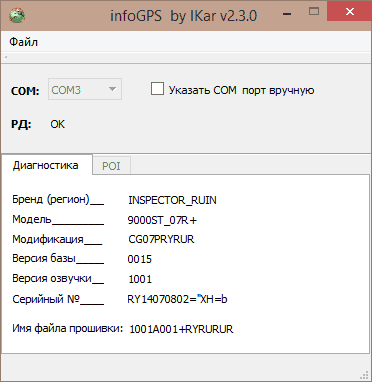Minimize the infoGPS window

point(287,14)
